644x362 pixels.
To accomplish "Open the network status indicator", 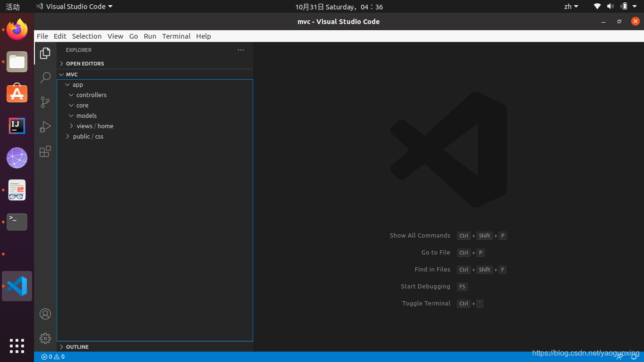I will pos(597,7).
